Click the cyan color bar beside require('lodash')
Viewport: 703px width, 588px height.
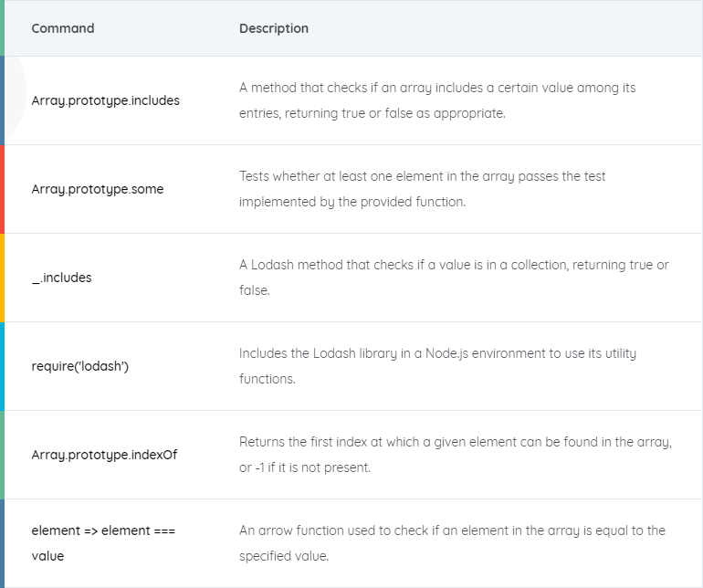pos(2,366)
